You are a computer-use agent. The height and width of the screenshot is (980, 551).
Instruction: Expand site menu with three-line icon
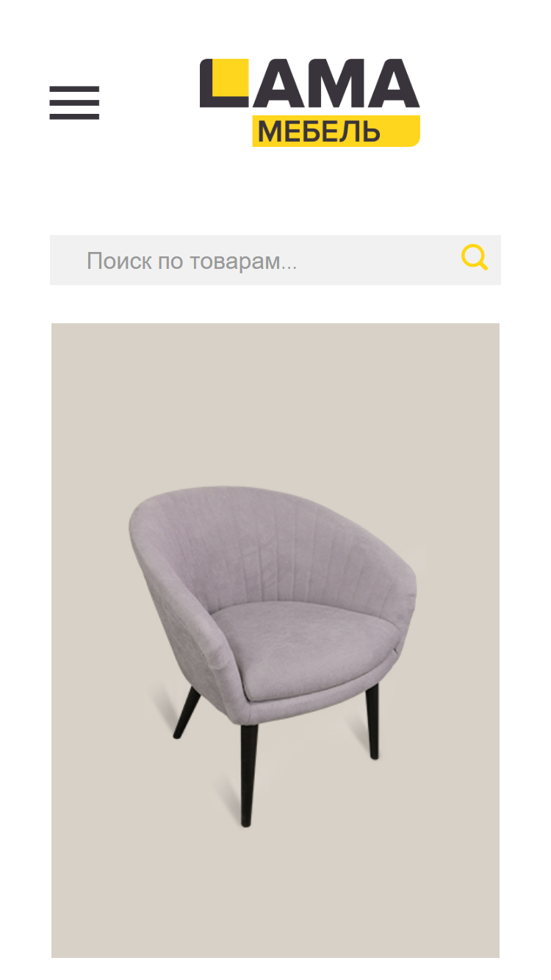click(x=74, y=103)
